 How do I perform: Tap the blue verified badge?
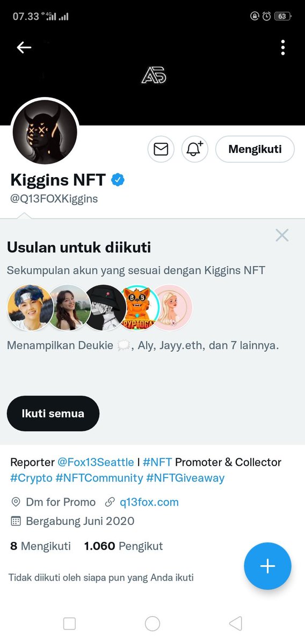pyautogui.click(x=118, y=180)
